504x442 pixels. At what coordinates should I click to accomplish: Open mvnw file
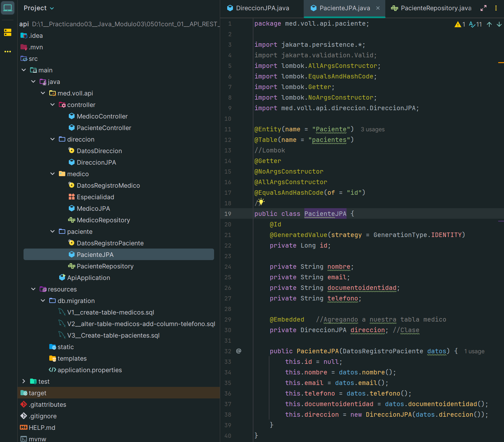tap(33, 438)
